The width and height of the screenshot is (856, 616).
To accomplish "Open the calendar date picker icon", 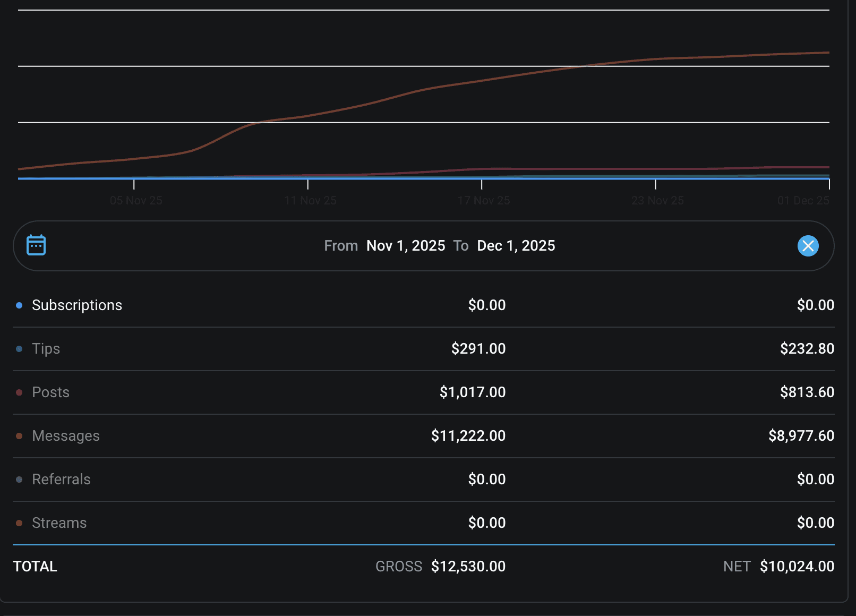I will point(36,245).
